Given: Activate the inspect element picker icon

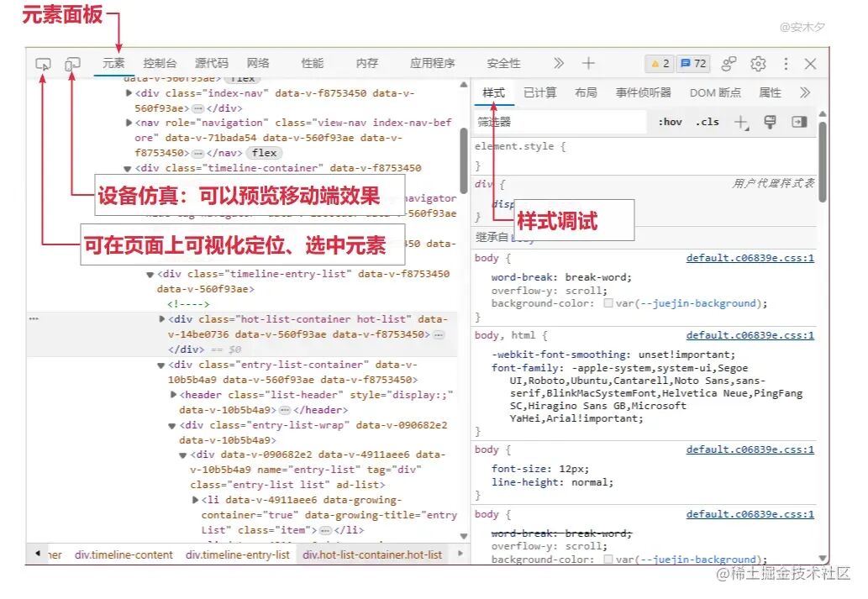Looking at the screenshot, I should [x=43, y=64].
